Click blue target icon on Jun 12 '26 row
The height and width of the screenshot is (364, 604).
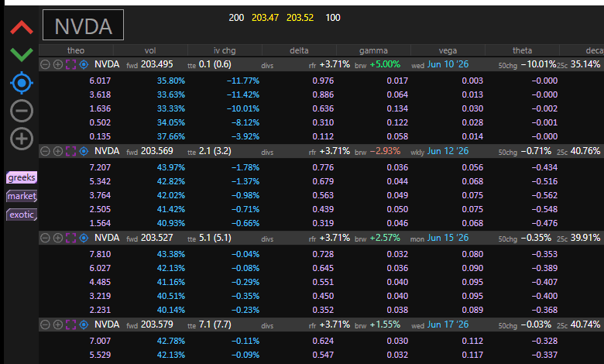84,151
